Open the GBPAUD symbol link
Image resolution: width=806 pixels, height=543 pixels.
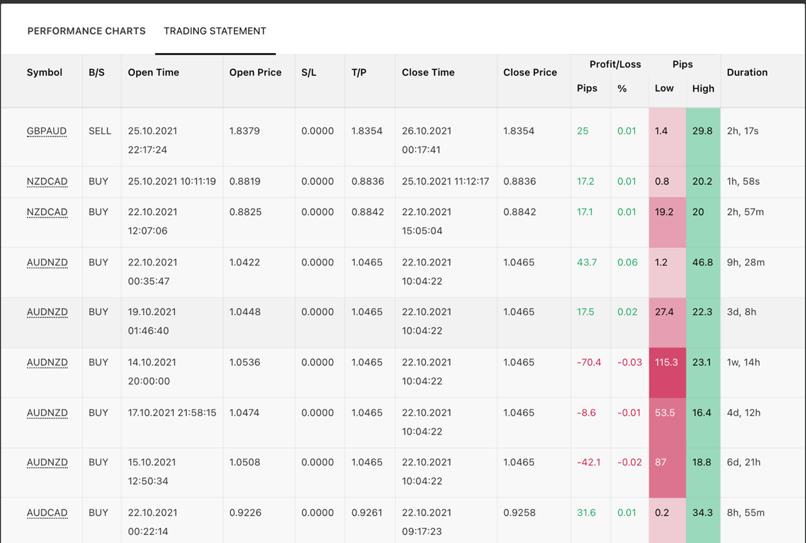(47, 131)
